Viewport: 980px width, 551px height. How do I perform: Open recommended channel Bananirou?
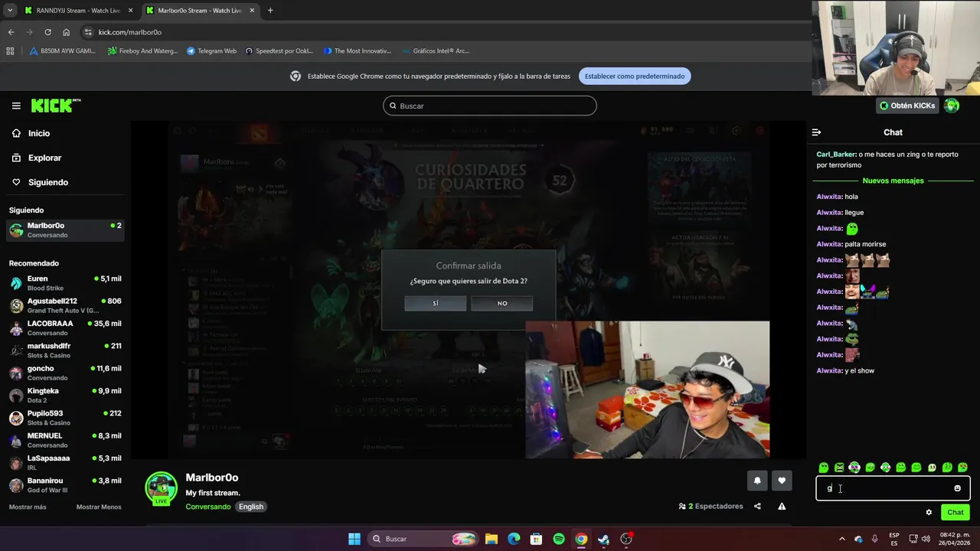(65, 485)
